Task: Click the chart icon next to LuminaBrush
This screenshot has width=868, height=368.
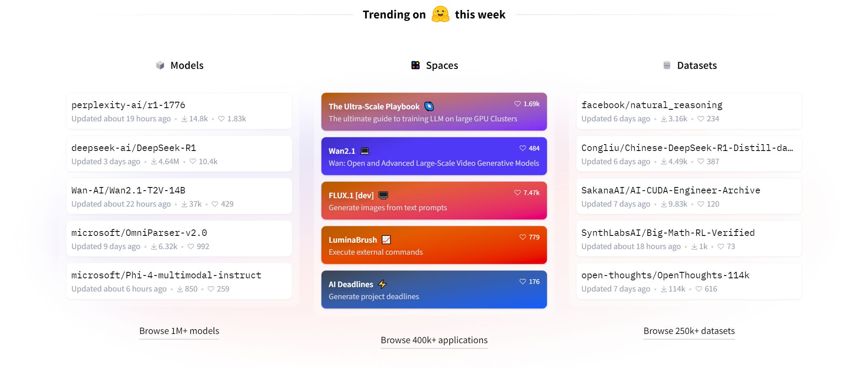Action: point(386,240)
